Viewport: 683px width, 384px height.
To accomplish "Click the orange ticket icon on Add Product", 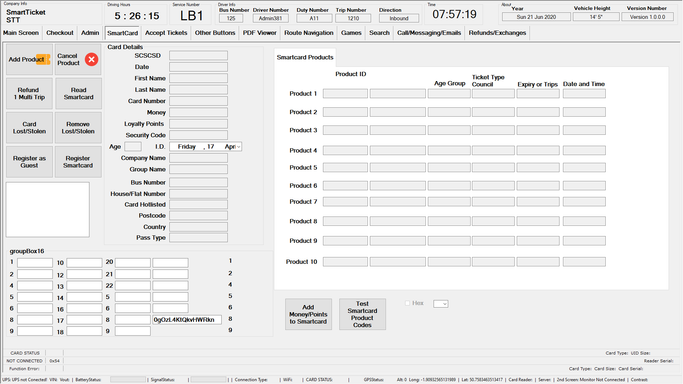I will point(43,59).
